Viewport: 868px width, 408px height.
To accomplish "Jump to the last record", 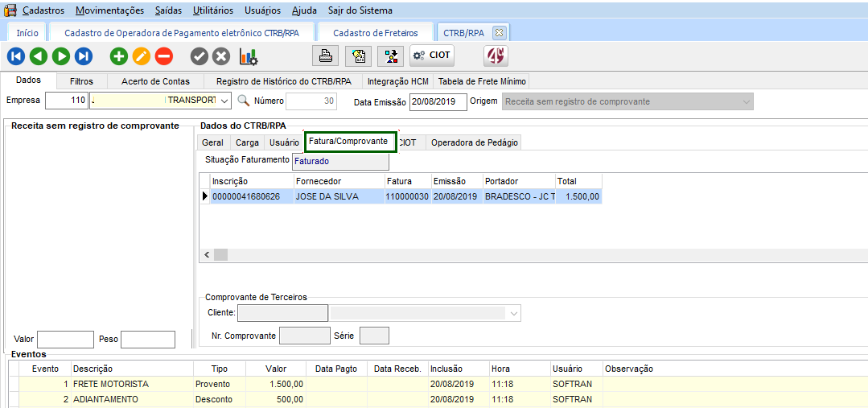I will pos(84,56).
